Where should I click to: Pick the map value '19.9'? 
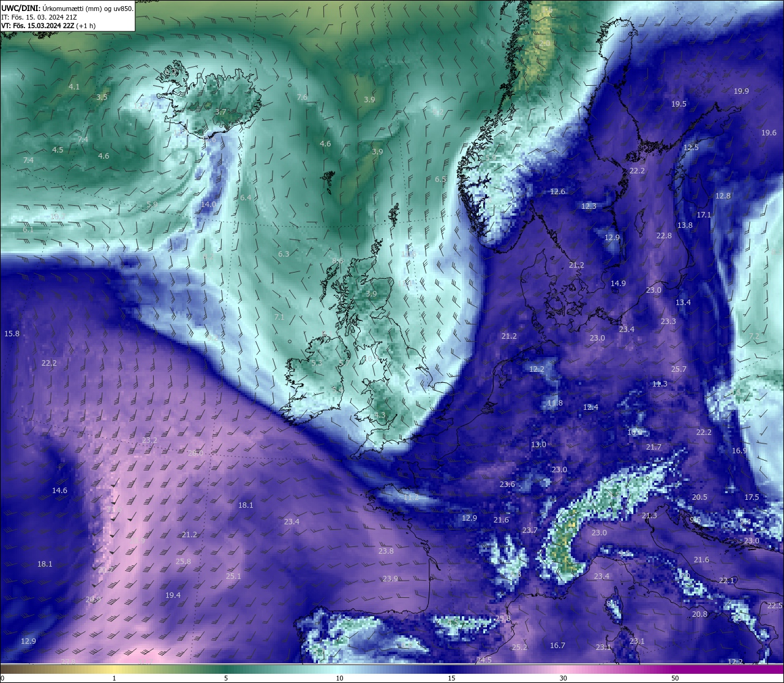point(741,91)
